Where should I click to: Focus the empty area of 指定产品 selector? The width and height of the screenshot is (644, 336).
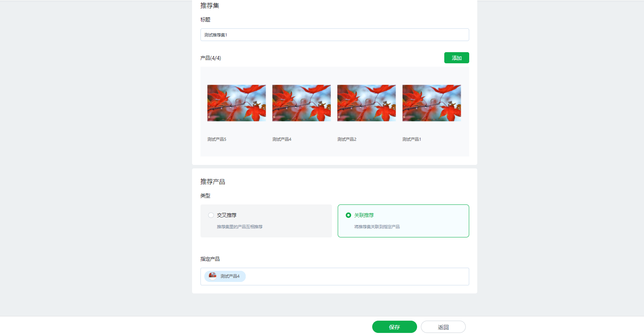click(356, 277)
